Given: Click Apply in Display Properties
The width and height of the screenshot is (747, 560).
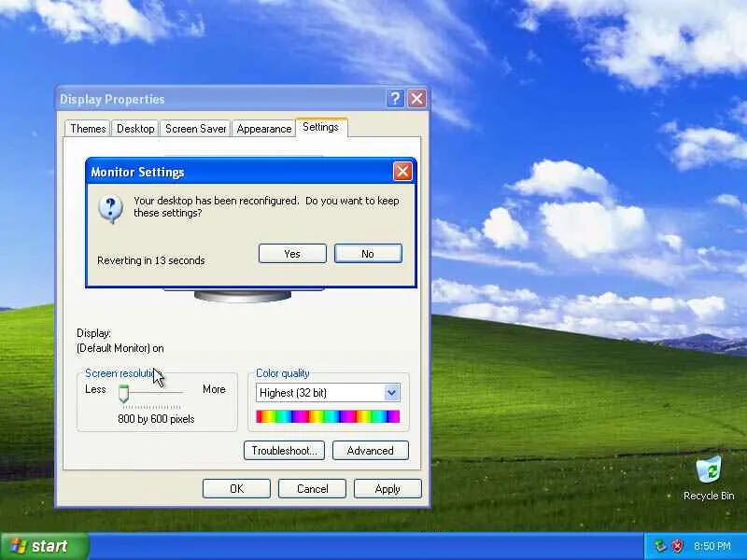Looking at the screenshot, I should coord(388,489).
